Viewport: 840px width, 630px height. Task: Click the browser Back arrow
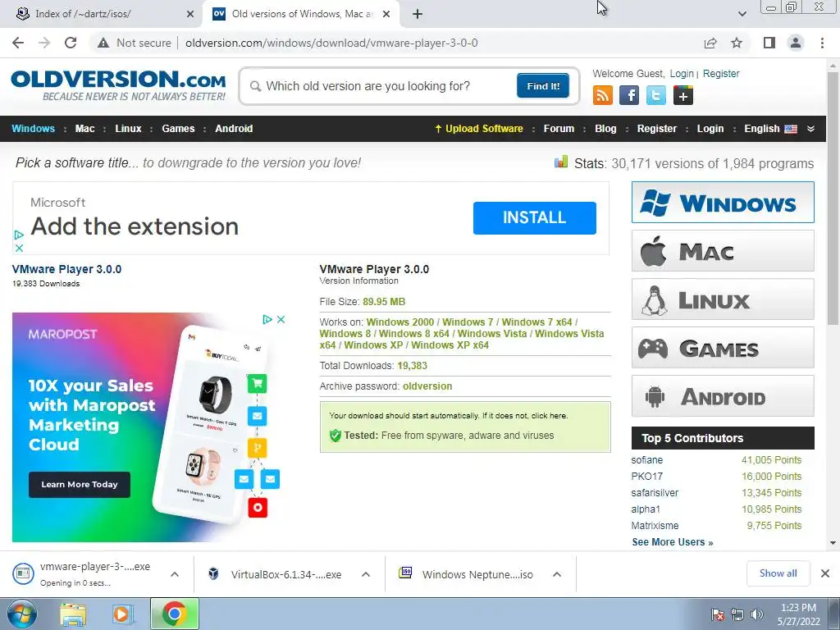pos(18,43)
